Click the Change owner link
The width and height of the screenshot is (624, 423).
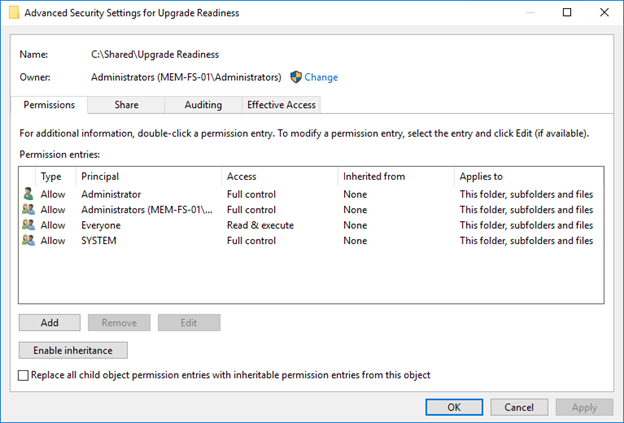321,77
